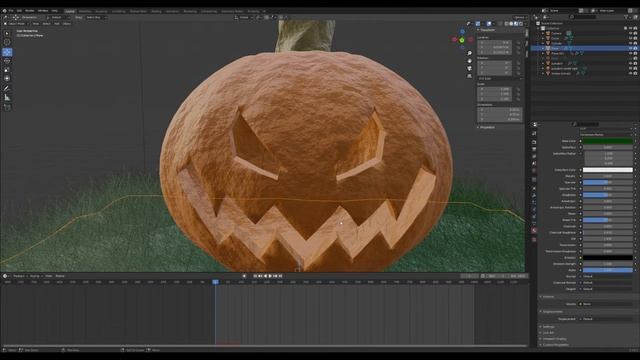Jump to timeline end frame button

pyautogui.click(x=280, y=276)
